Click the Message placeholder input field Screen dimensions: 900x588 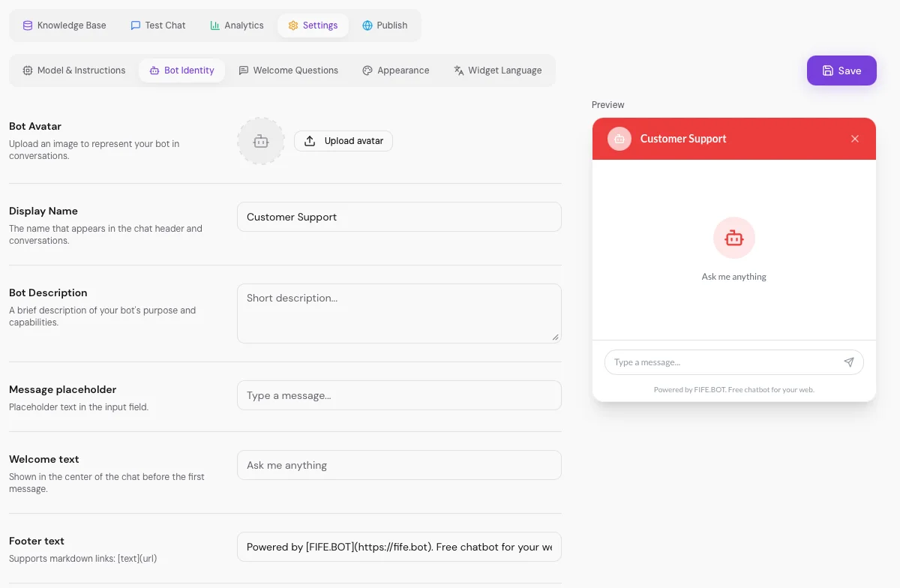point(399,395)
